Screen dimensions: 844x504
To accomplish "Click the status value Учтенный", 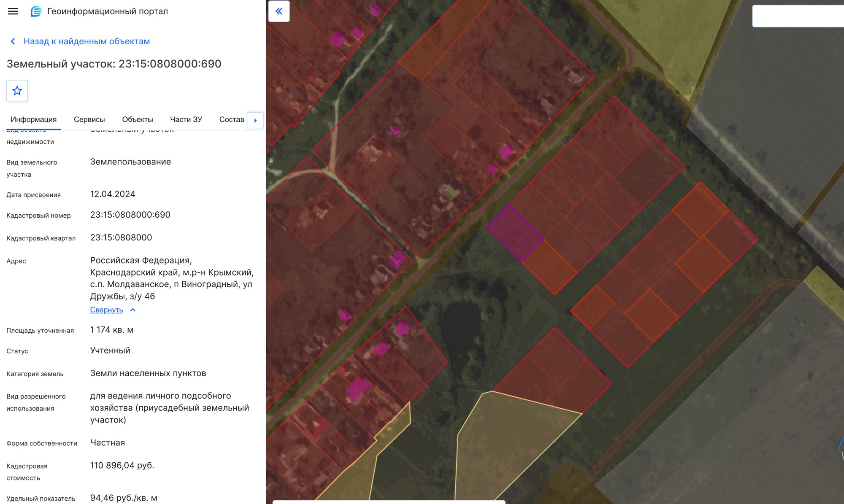I will 110,350.
